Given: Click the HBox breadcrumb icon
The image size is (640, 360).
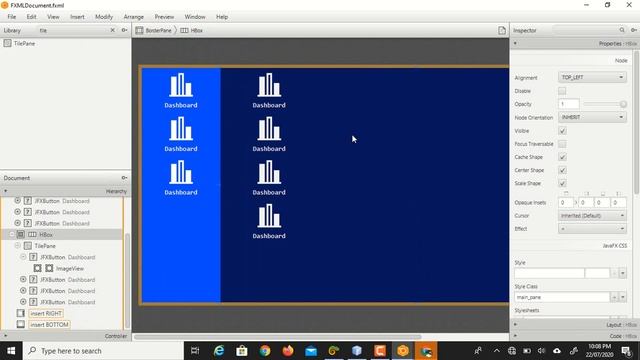Looking at the screenshot, I should (184, 30).
